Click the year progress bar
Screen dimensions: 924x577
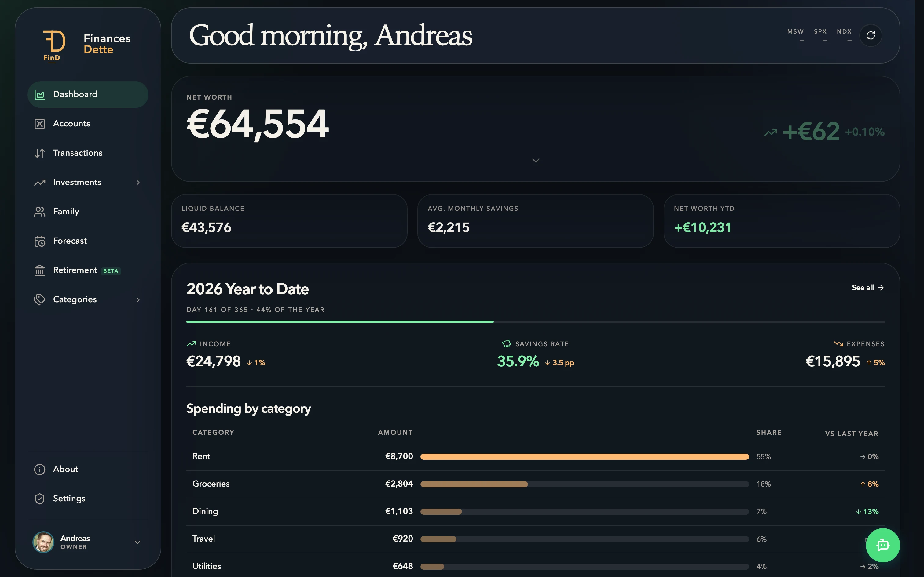pos(535,322)
